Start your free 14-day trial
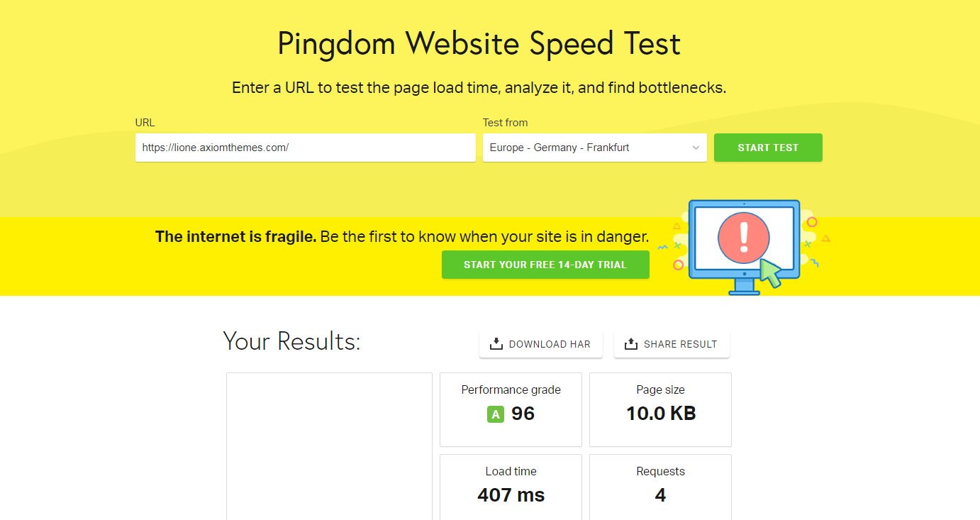This screenshot has height=520, width=980. click(545, 265)
